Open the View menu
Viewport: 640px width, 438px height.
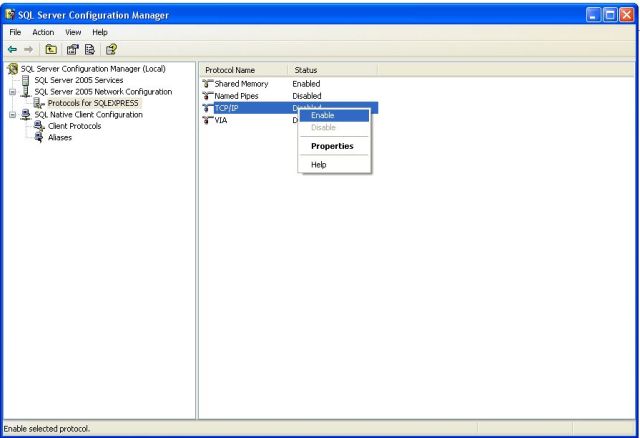[73, 32]
